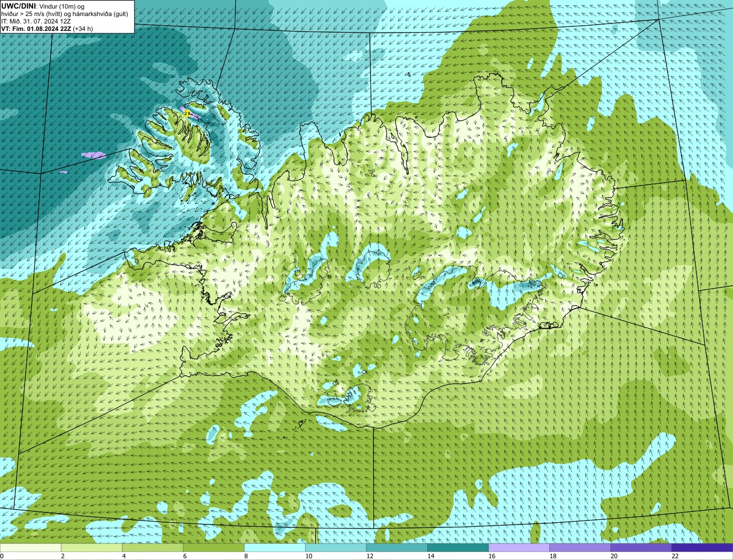Click the "0" label on the color scale
This screenshot has width=733, height=560.
pyautogui.click(x=2, y=556)
